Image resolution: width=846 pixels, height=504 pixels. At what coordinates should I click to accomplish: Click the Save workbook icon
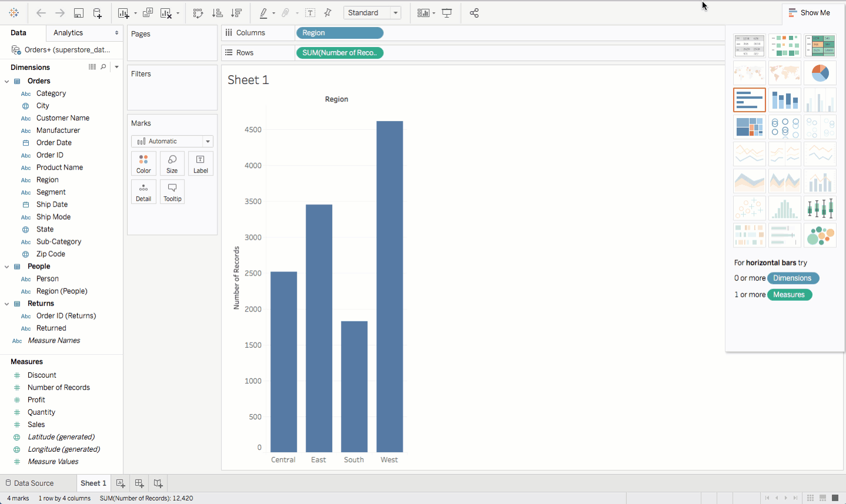pyautogui.click(x=79, y=13)
